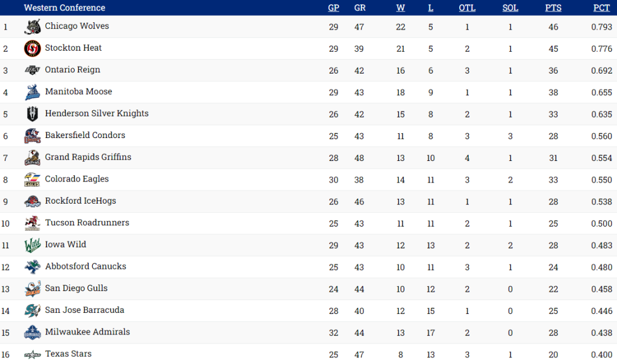Click the Henderson Silver Knights logo

click(x=33, y=114)
